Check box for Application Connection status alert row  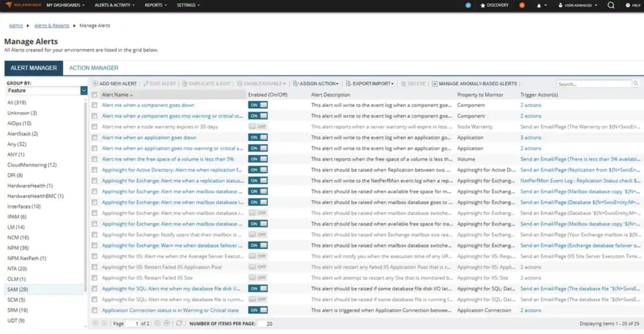click(94, 310)
